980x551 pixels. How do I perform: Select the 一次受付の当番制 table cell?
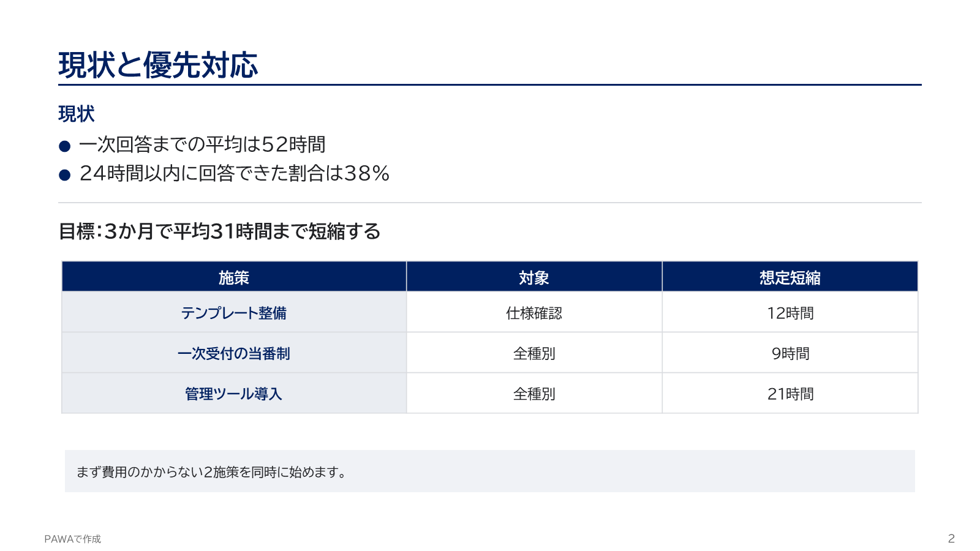click(234, 353)
